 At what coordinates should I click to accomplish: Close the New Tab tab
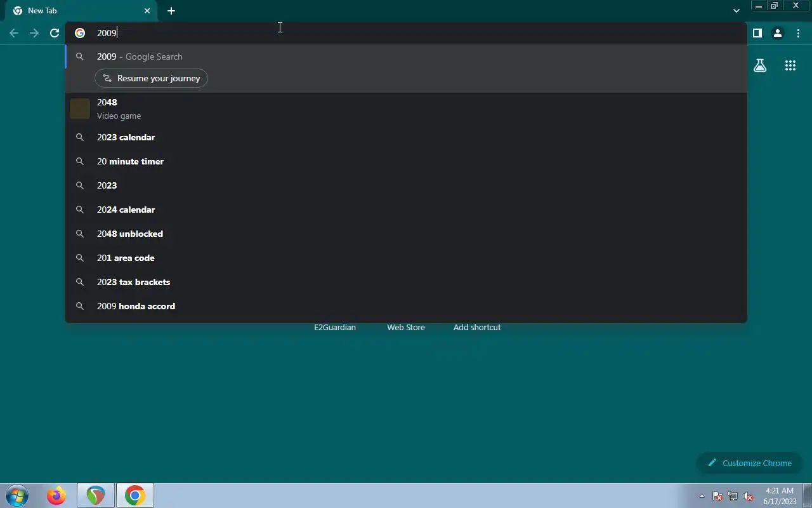[x=147, y=11]
